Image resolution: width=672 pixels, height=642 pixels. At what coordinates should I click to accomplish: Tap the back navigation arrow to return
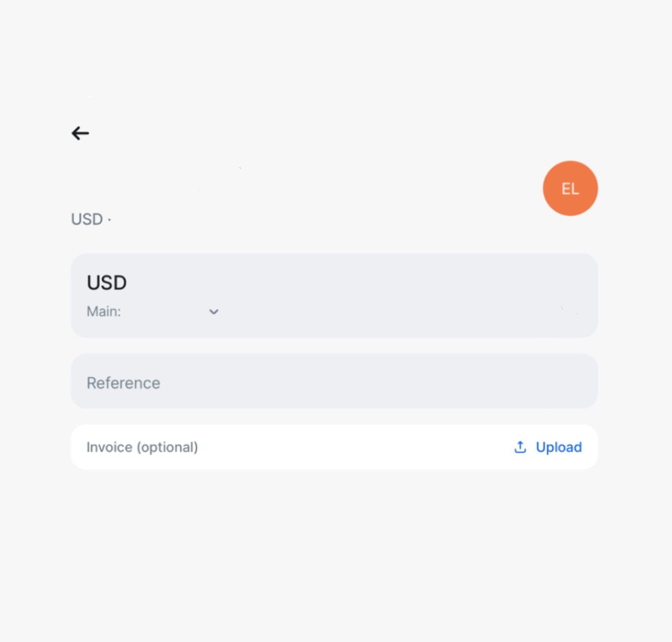coord(80,133)
